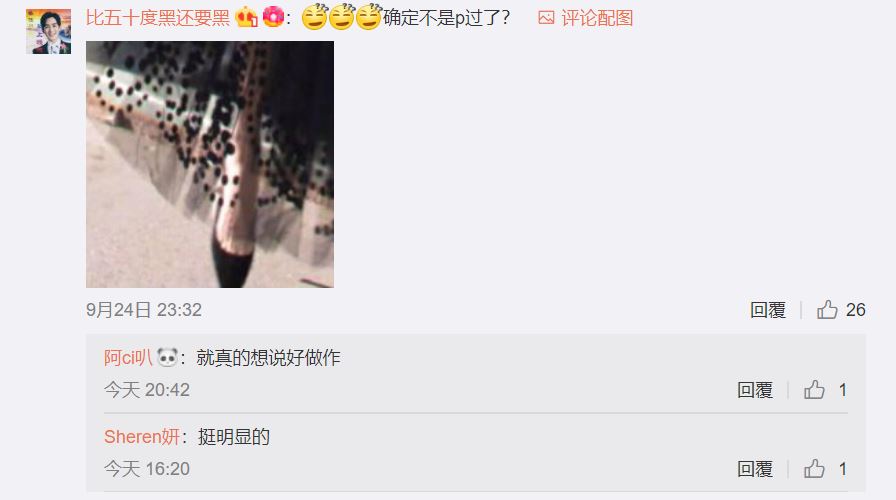Click the commenter's profile avatar picture

click(x=49, y=31)
